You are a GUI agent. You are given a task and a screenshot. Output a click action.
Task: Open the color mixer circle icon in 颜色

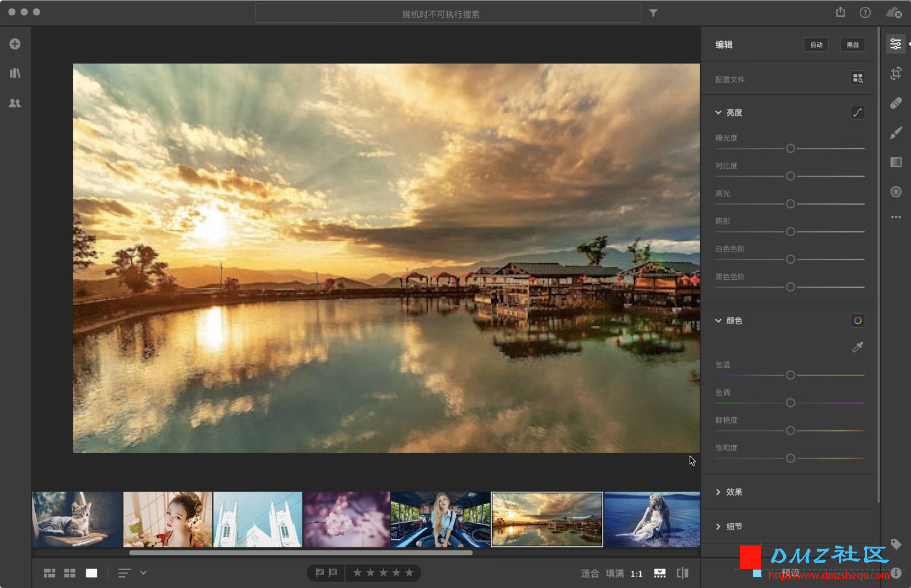[x=857, y=321]
